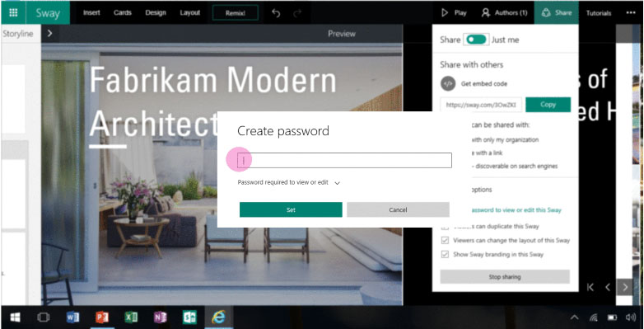Viewport: 644px width, 329px height.
Task: Open the Tutorials link
Action: (599, 13)
